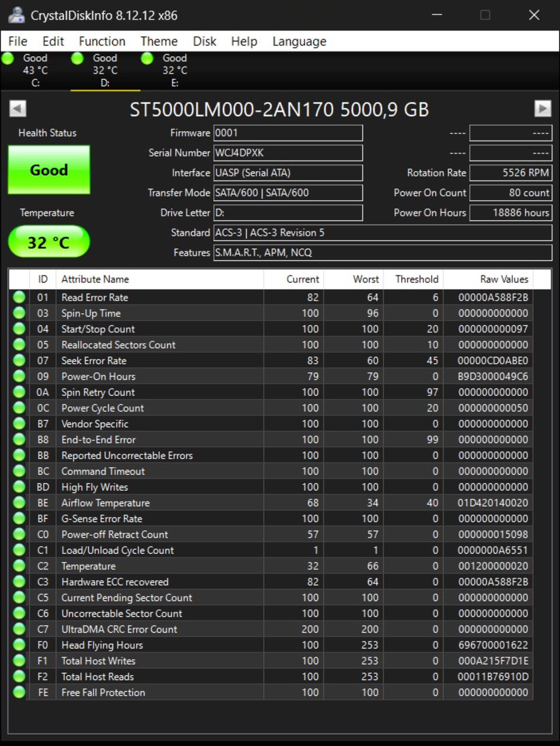
Task: Click the 32 °C temperature button
Action: [x=49, y=242]
